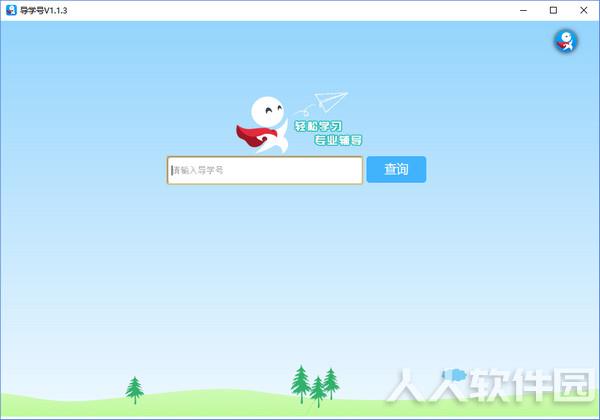Screen dimensions: 600x420
Task: Minimize the 导学号 window
Action: click(x=523, y=10)
